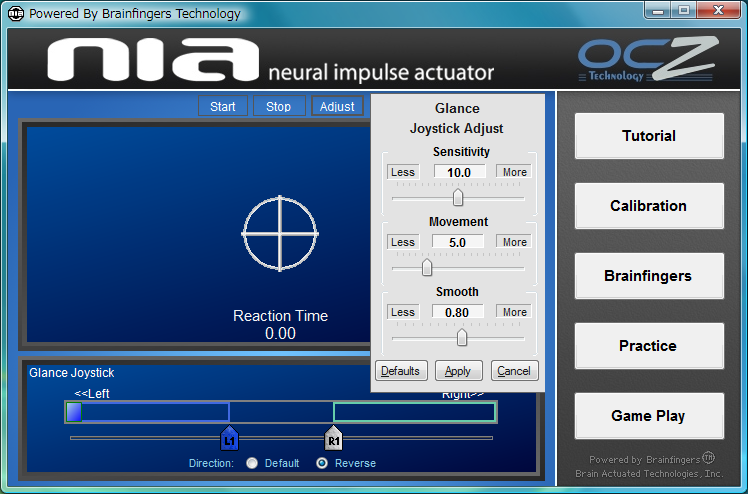Click the Glance Joystick label

(x=72, y=373)
